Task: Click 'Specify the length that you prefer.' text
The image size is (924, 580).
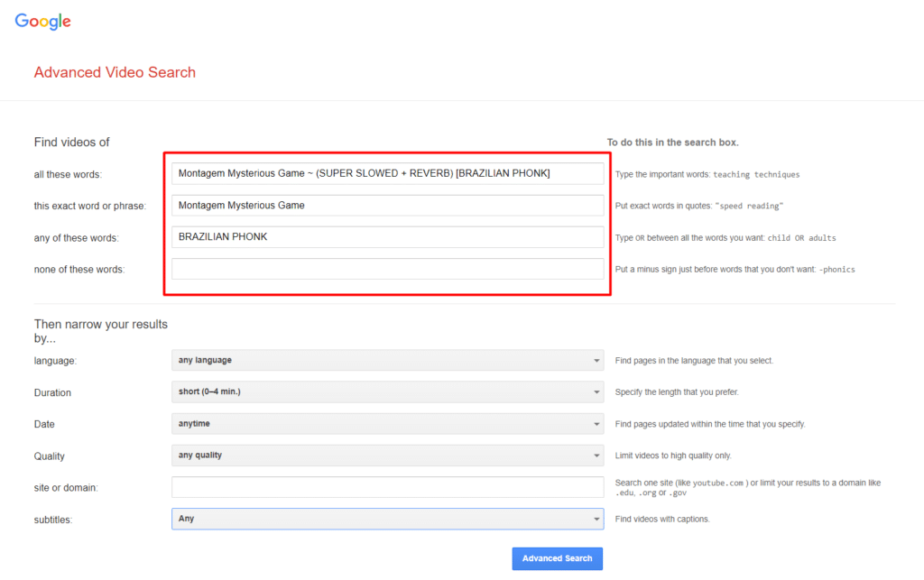Action: pyautogui.click(x=677, y=392)
